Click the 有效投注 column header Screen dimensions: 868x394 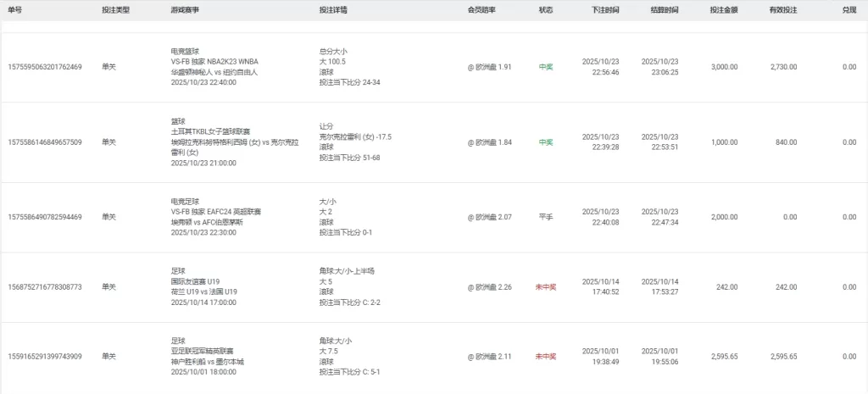click(782, 10)
